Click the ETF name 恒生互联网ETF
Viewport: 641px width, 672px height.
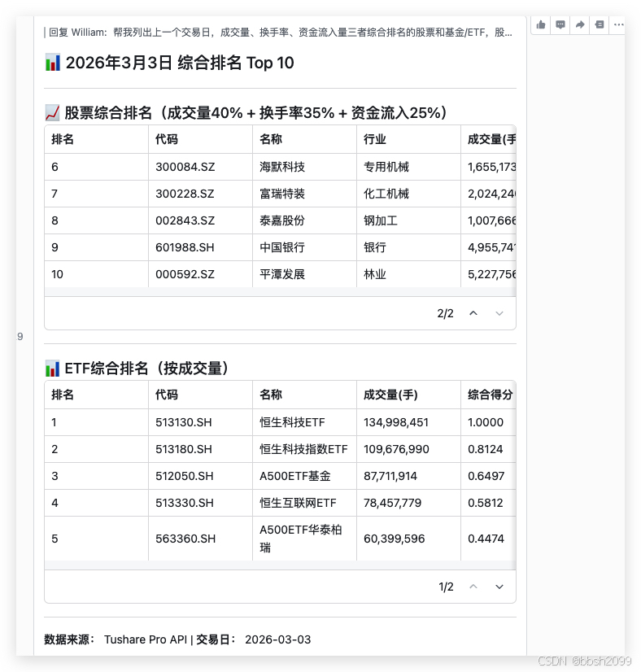click(298, 503)
